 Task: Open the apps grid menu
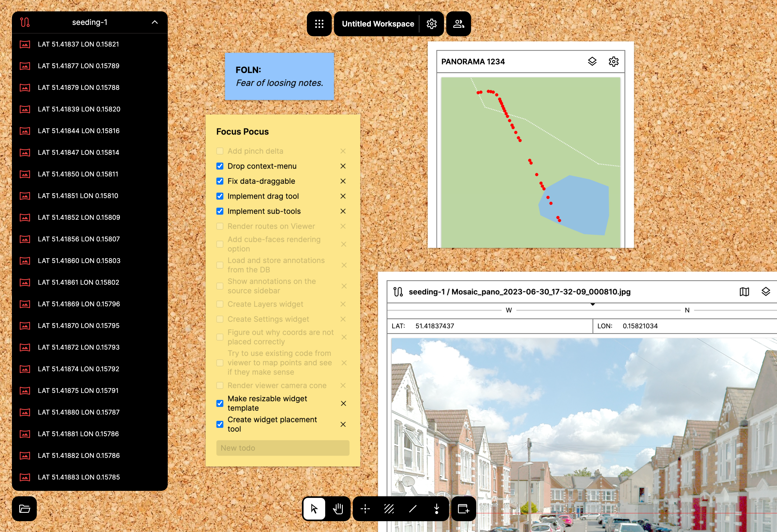tap(319, 24)
